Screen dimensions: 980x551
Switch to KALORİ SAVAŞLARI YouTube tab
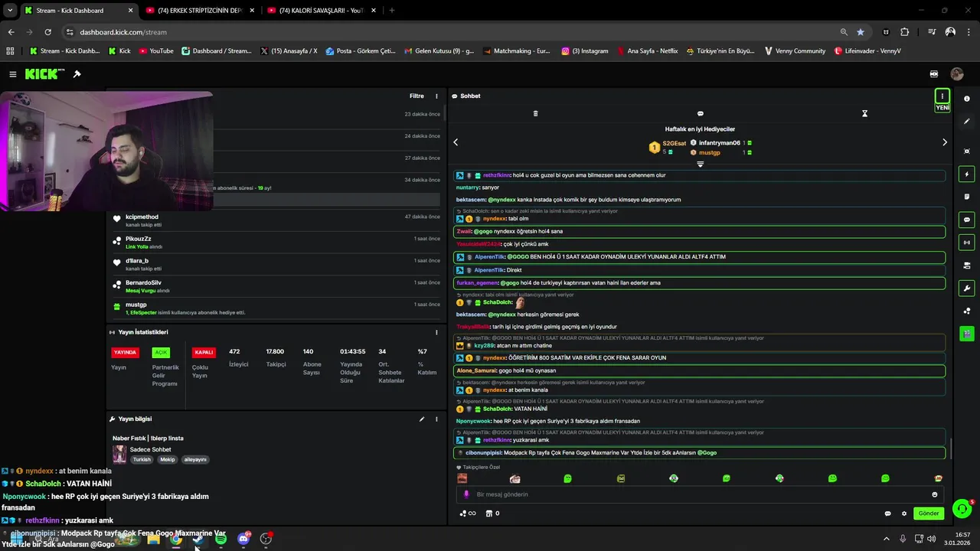click(x=322, y=11)
